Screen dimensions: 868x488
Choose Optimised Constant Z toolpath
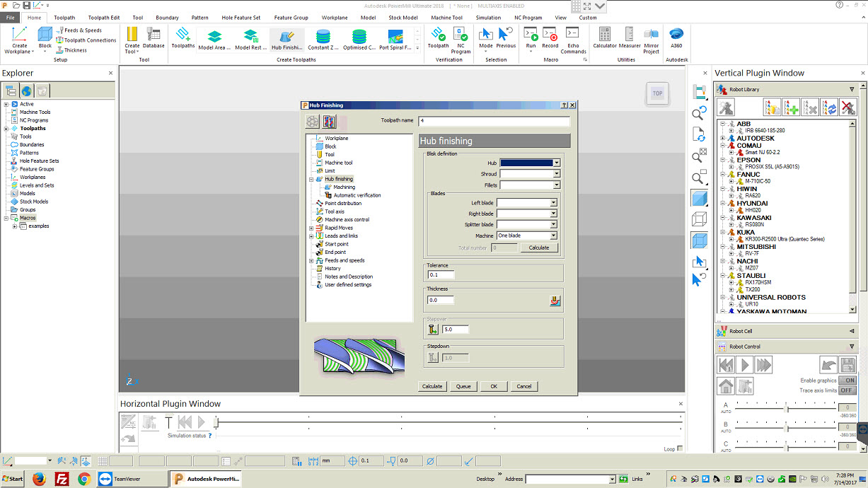[359, 40]
